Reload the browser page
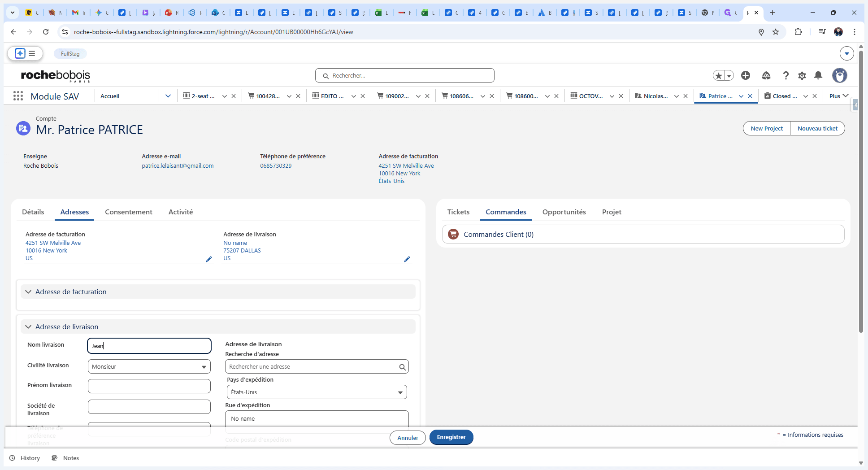This screenshot has height=470, width=868. [x=46, y=32]
